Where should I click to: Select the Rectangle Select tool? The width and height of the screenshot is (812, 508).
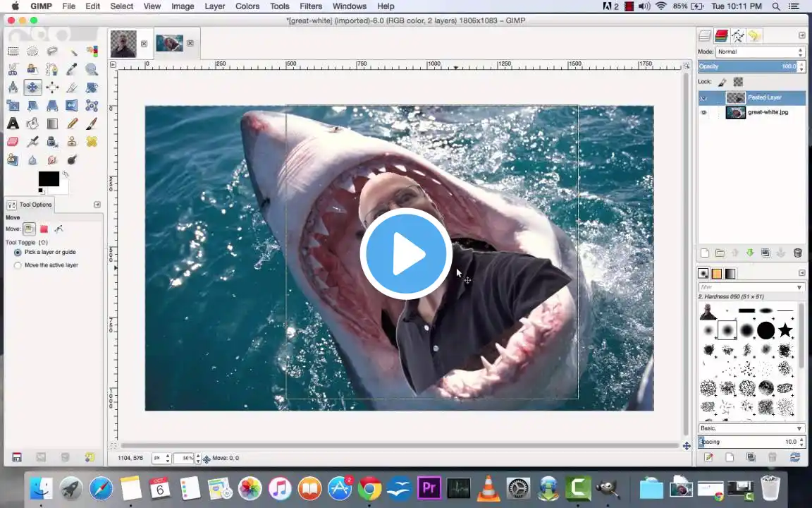tap(13, 51)
